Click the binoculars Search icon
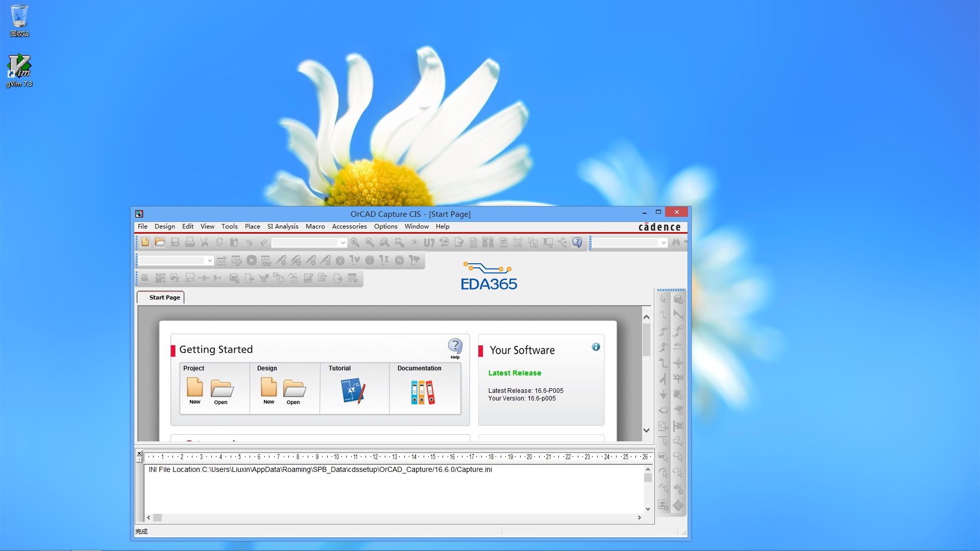 click(x=676, y=242)
